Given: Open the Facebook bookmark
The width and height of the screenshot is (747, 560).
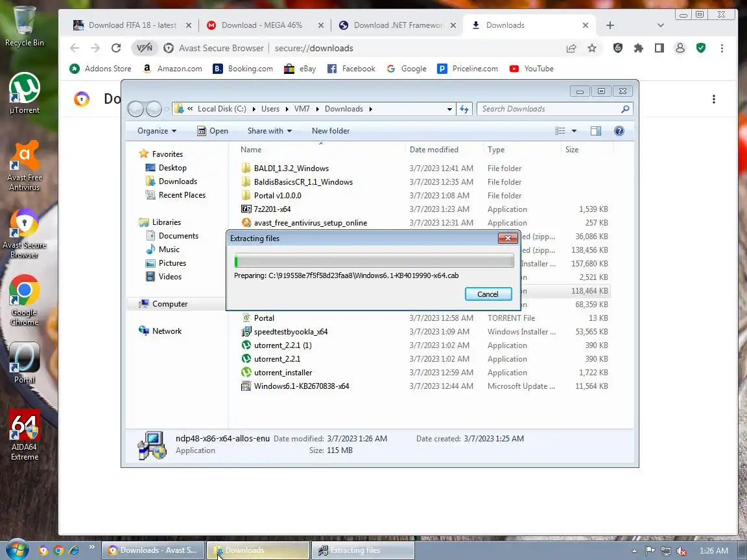Looking at the screenshot, I should pyautogui.click(x=351, y=69).
